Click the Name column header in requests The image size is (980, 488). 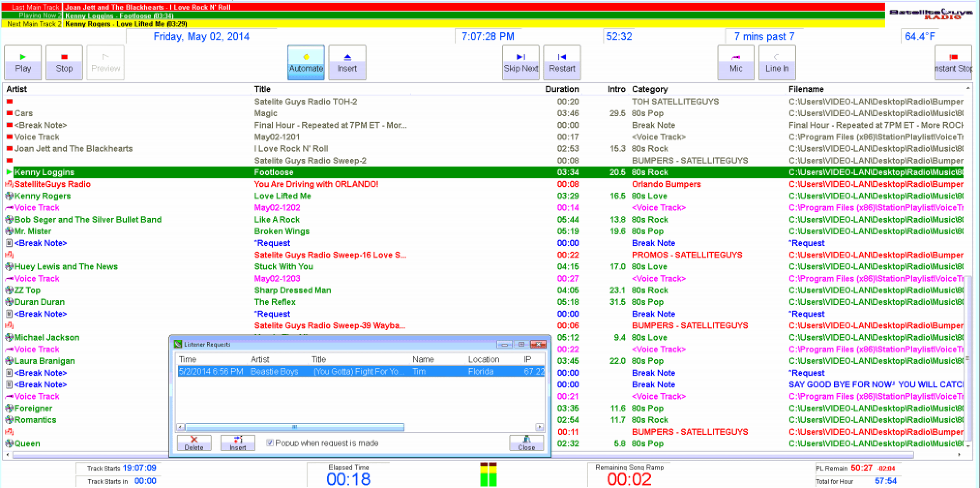click(423, 359)
